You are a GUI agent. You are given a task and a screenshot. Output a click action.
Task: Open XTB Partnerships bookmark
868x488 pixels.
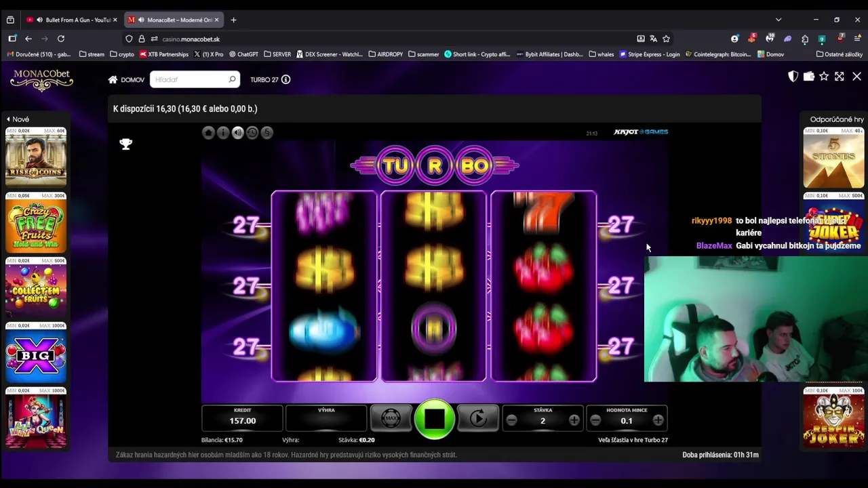[164, 54]
